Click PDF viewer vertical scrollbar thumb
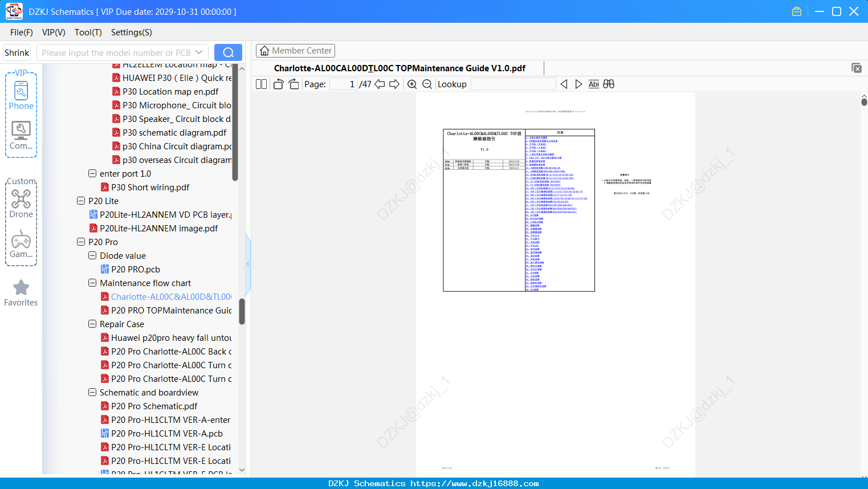Viewport: 868px width, 489px height. coord(864,101)
